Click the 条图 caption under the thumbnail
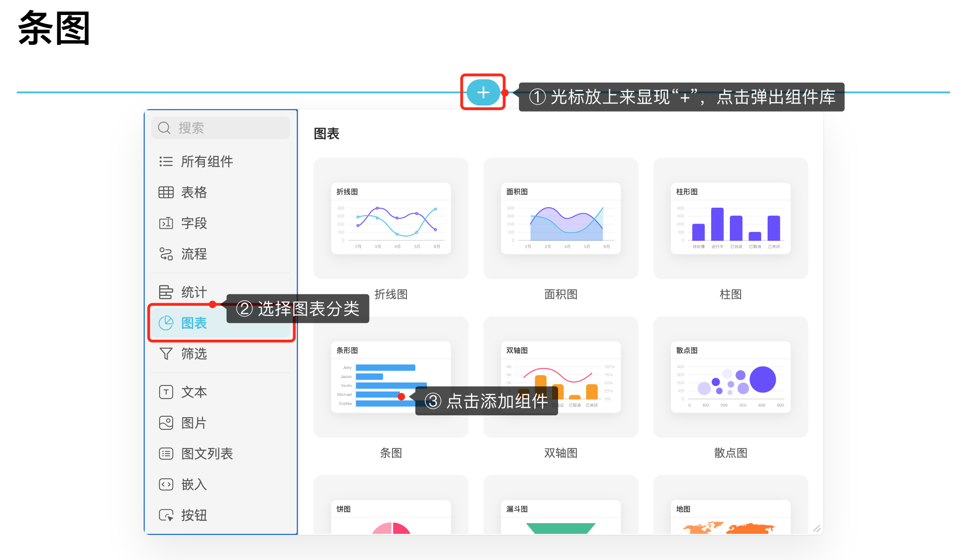Screen dimensions: 966x560 point(391,453)
